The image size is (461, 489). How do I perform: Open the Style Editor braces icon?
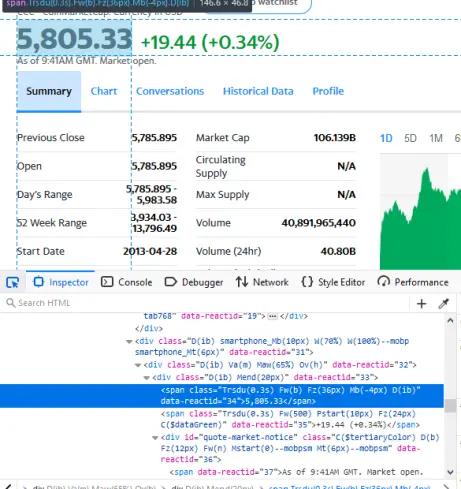point(307,282)
